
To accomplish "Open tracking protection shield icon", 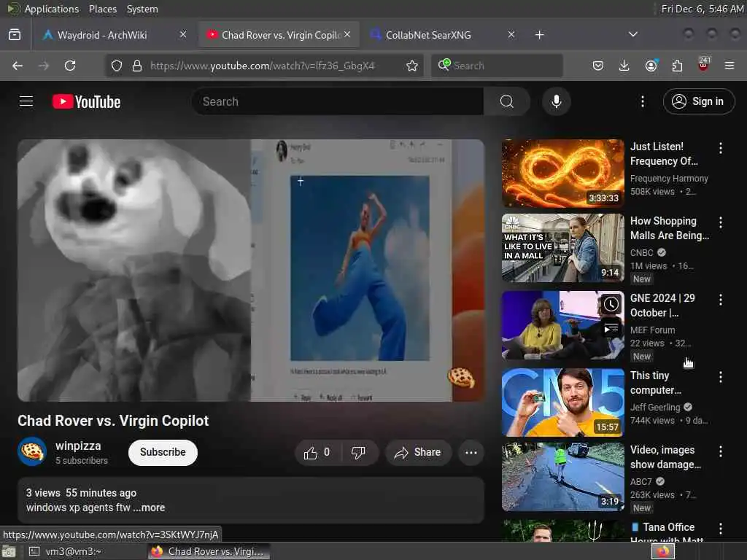I will [x=117, y=66].
